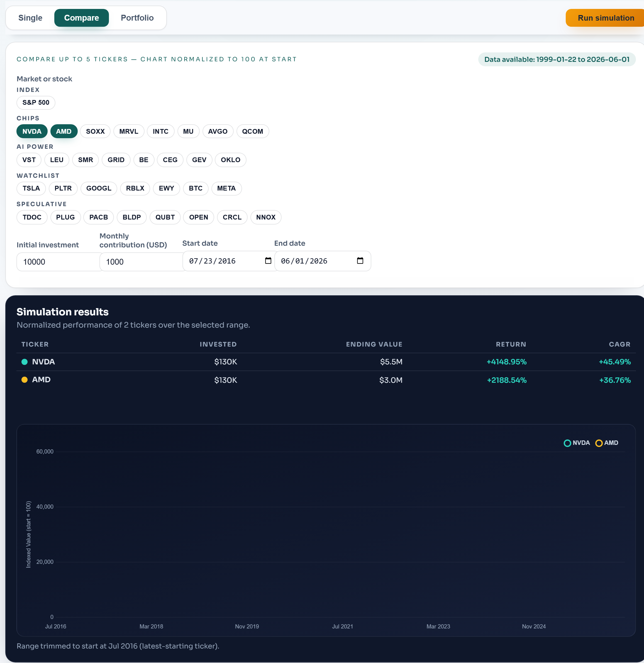Add TSLA from the watchlist

pos(31,188)
